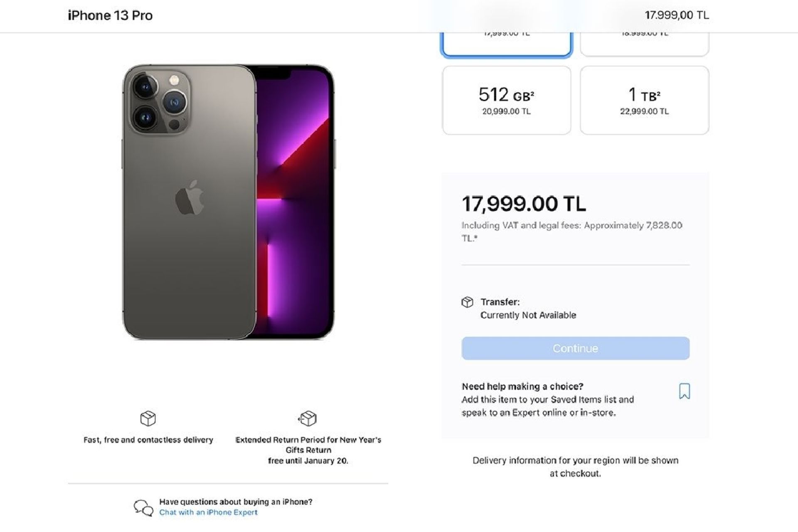Click the large 17,999.00 TL price
The width and height of the screenshot is (798, 532).
pyautogui.click(x=524, y=204)
